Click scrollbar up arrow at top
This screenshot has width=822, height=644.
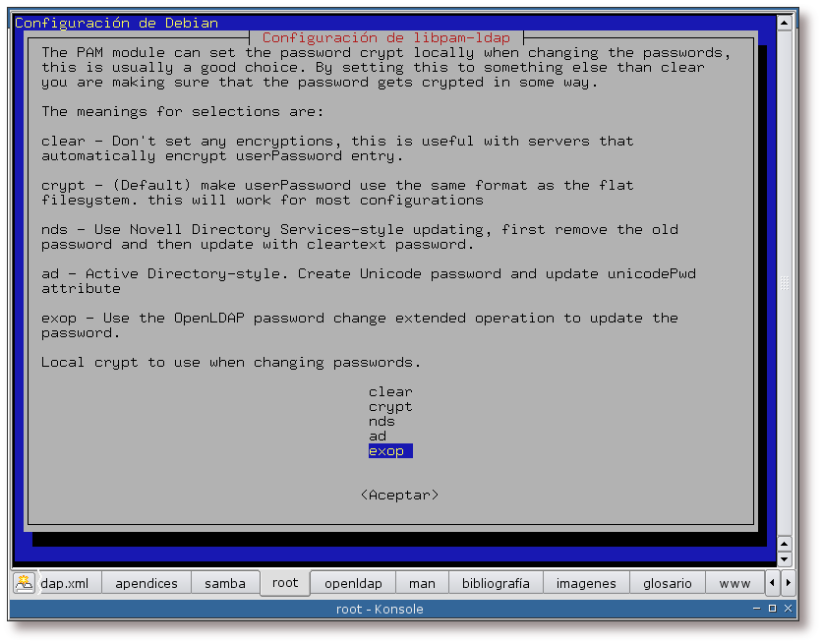click(784, 22)
